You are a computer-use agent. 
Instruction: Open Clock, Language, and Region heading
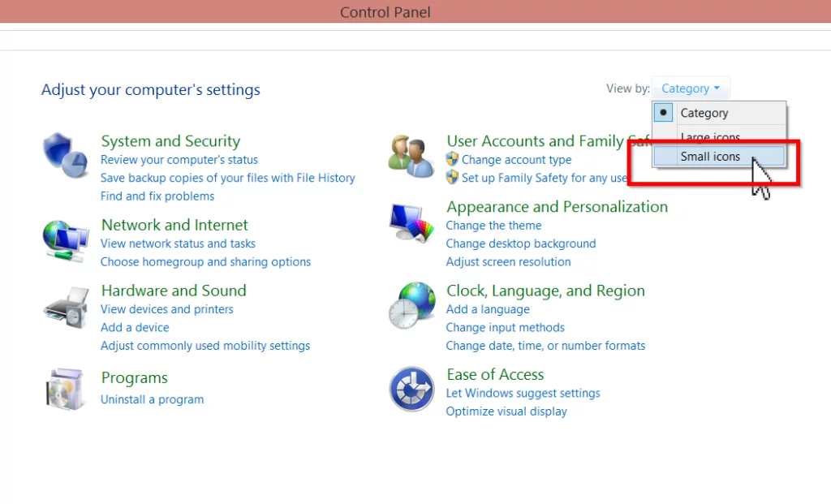pos(545,291)
